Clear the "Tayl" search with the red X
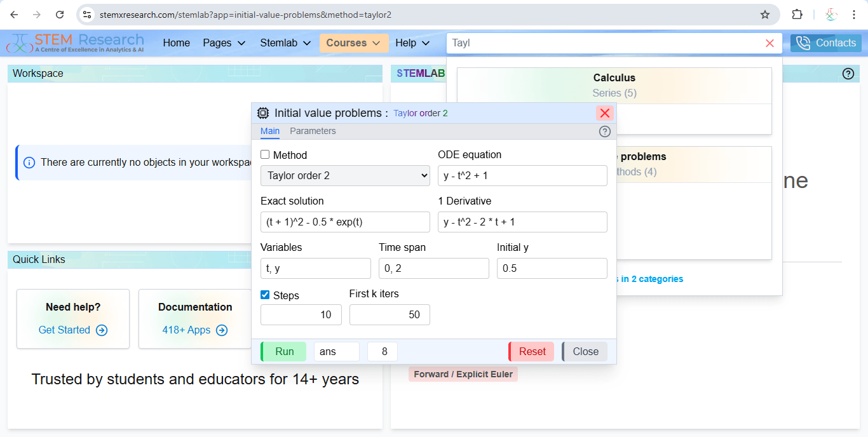Image resolution: width=868 pixels, height=437 pixels. click(770, 43)
